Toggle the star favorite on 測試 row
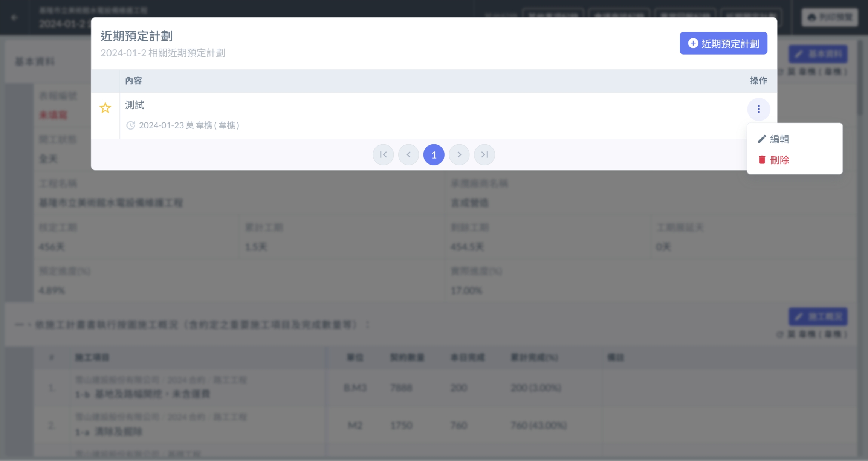The image size is (868, 461). tap(105, 108)
